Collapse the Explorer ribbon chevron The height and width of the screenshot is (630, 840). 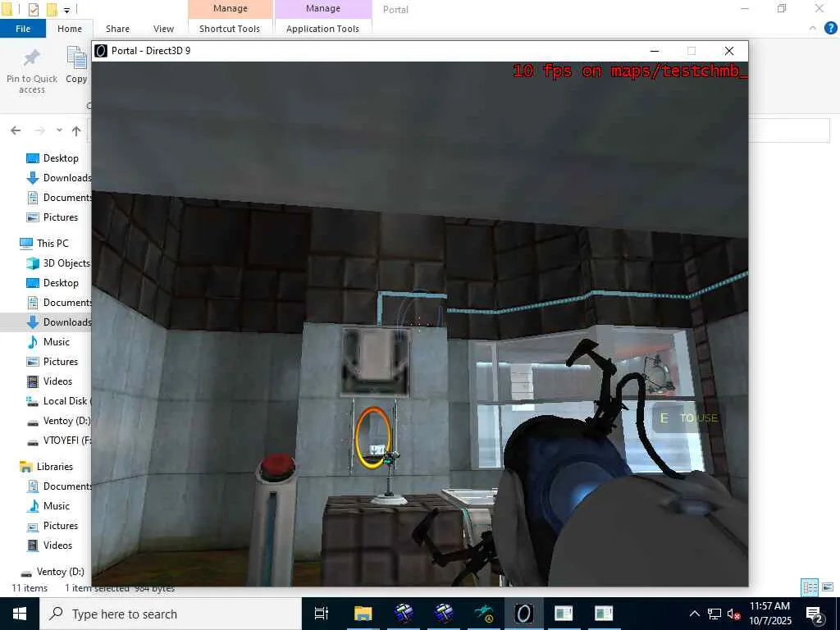coord(813,29)
